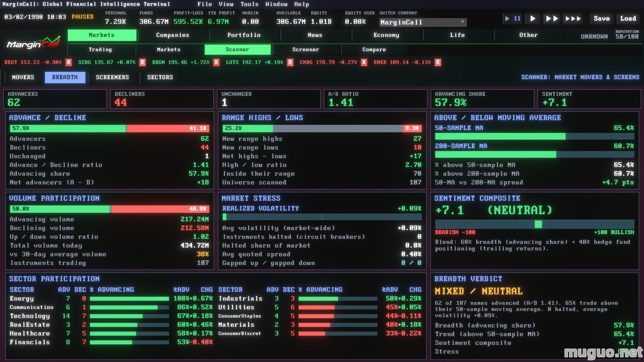Click the DRGN 195.46 ticker entry
This screenshot has width=644, height=362.
tap(180, 62)
